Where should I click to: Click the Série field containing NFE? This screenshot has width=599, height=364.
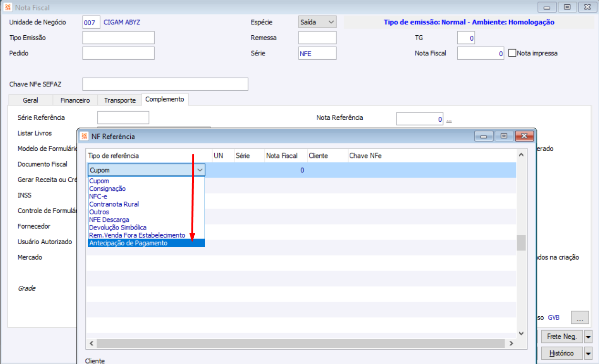(317, 53)
